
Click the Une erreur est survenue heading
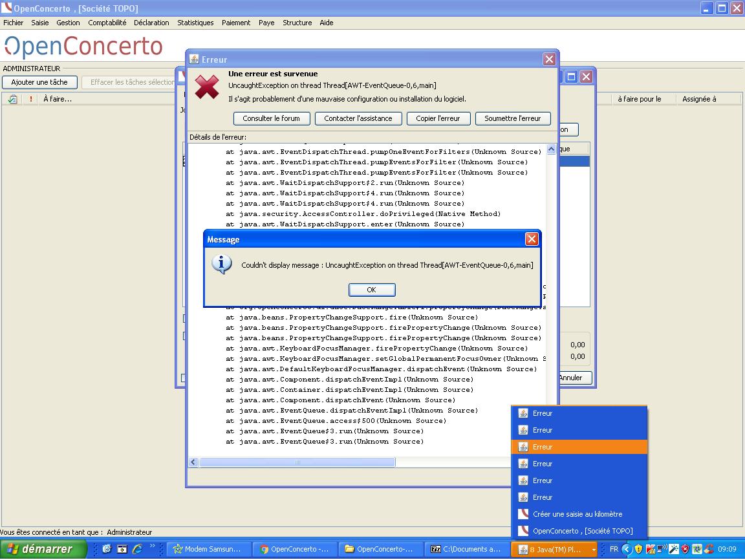click(273, 74)
